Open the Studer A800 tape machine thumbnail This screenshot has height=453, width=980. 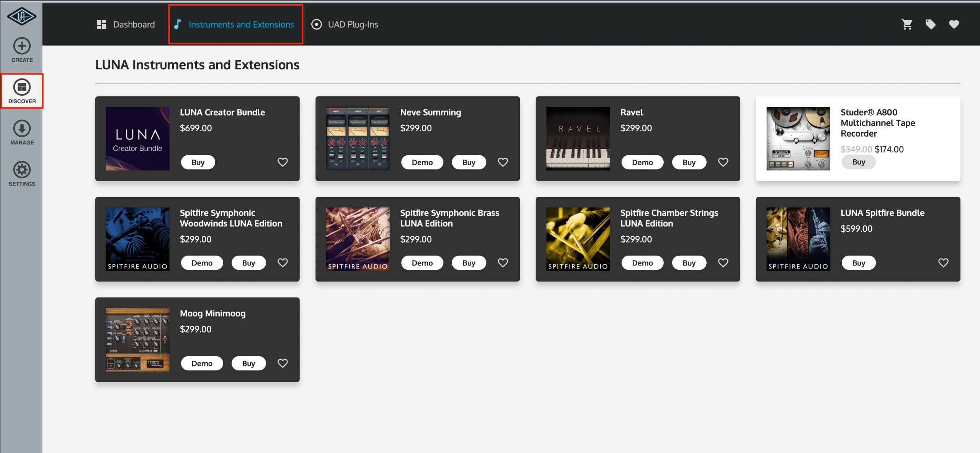798,139
